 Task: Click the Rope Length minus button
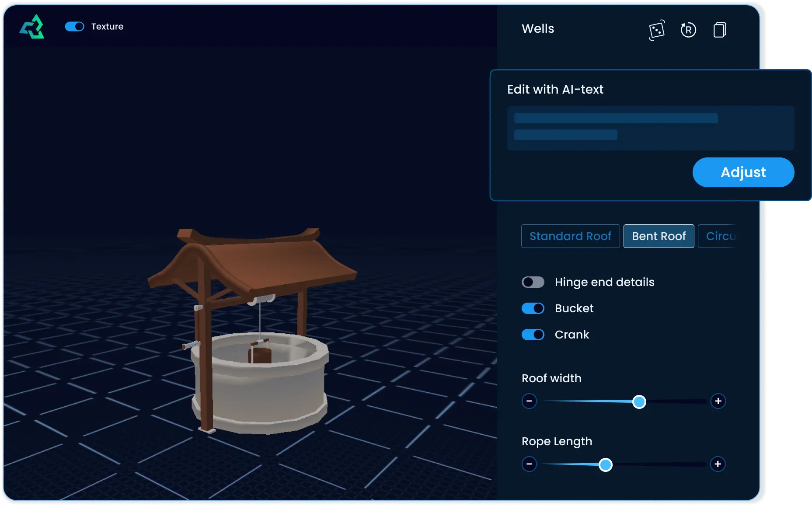529,464
